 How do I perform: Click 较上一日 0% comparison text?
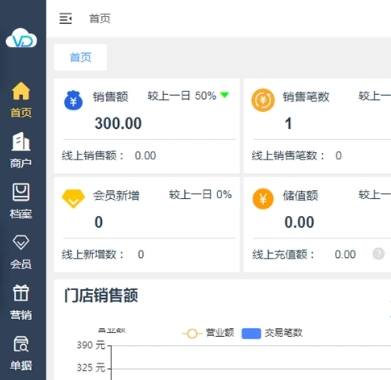point(200,194)
